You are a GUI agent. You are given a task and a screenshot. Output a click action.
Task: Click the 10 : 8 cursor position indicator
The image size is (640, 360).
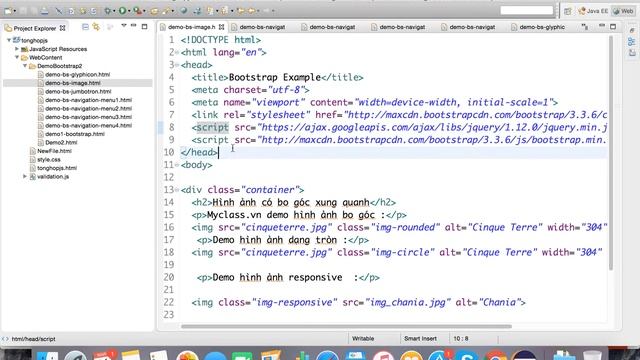pos(461,338)
